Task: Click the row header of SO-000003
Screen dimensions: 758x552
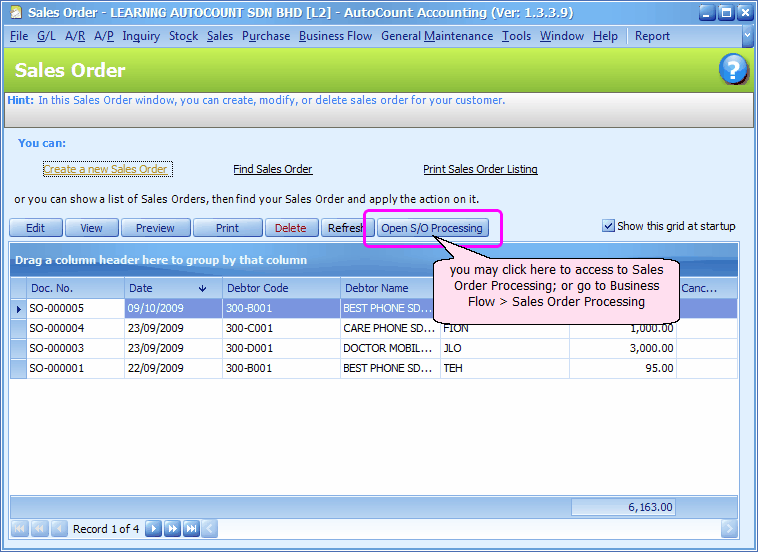Action: tap(18, 349)
